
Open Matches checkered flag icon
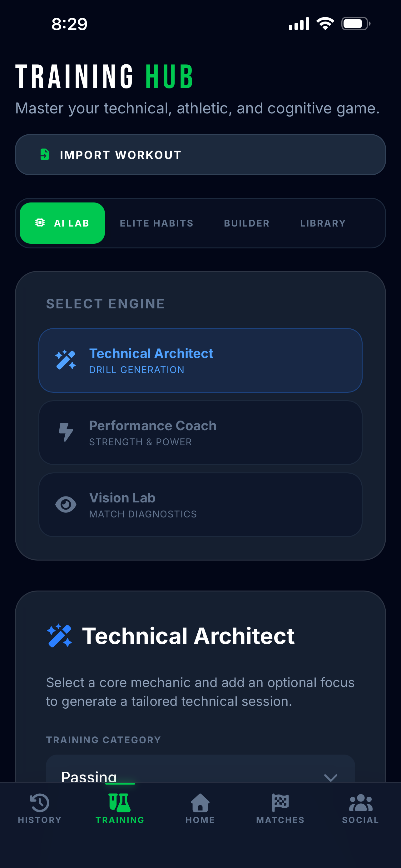pyautogui.click(x=280, y=803)
